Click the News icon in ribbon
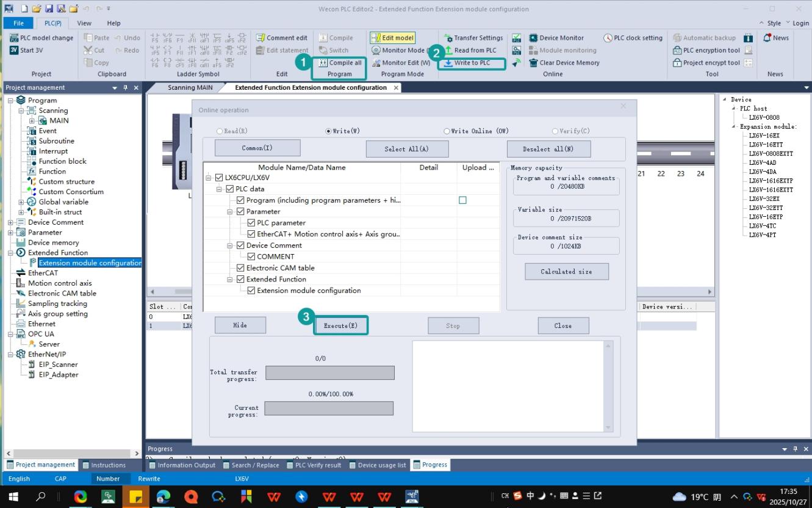 tap(767, 38)
